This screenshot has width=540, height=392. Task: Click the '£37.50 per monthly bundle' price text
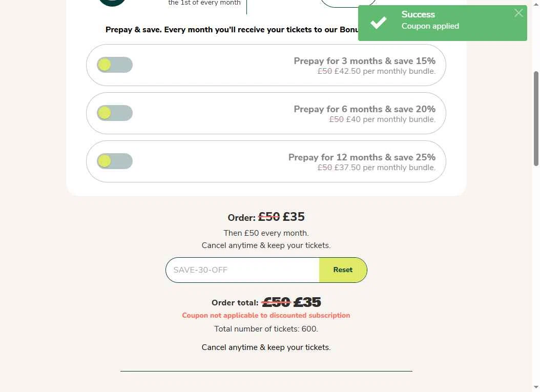385,168
